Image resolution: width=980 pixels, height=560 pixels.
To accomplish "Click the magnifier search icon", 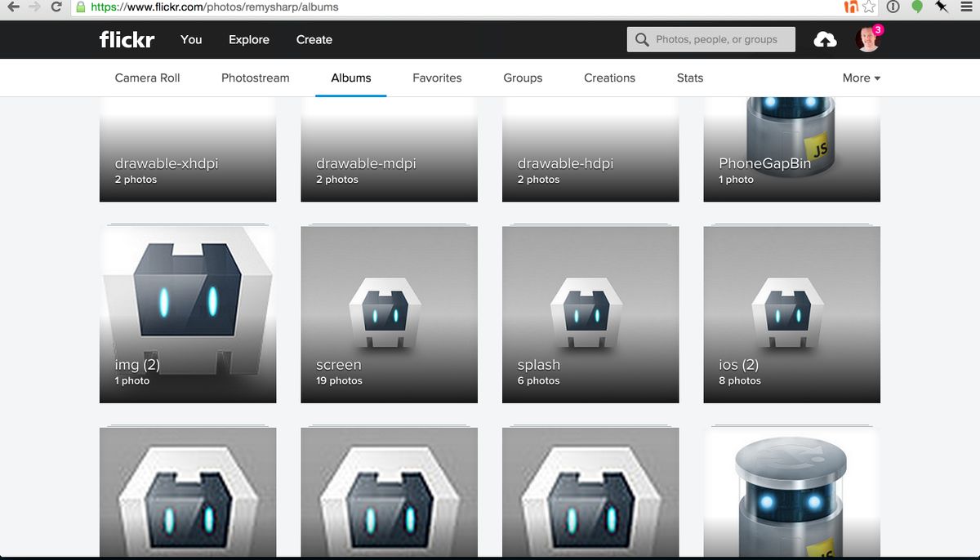I will coord(642,39).
